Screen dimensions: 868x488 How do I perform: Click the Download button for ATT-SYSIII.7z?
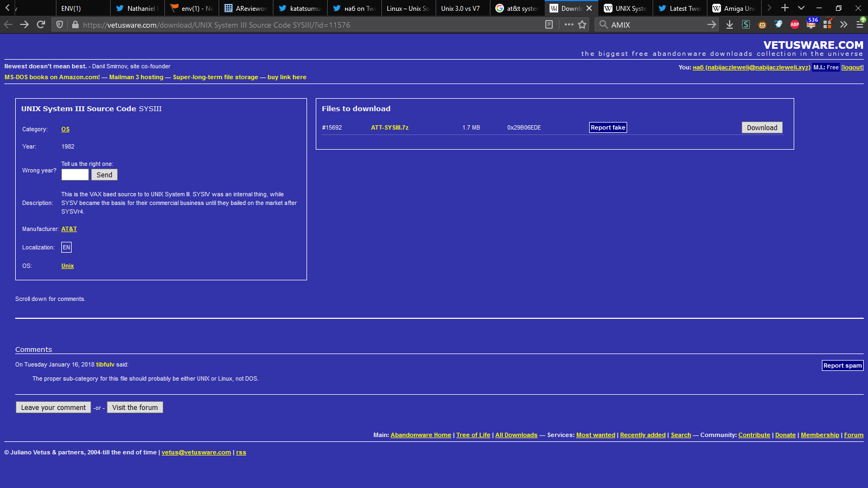pos(762,127)
